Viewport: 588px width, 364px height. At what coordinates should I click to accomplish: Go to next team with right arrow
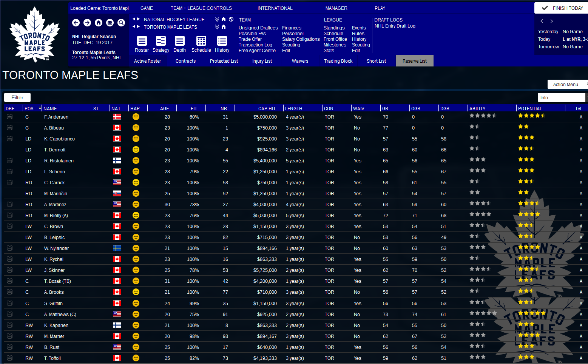[x=139, y=26]
